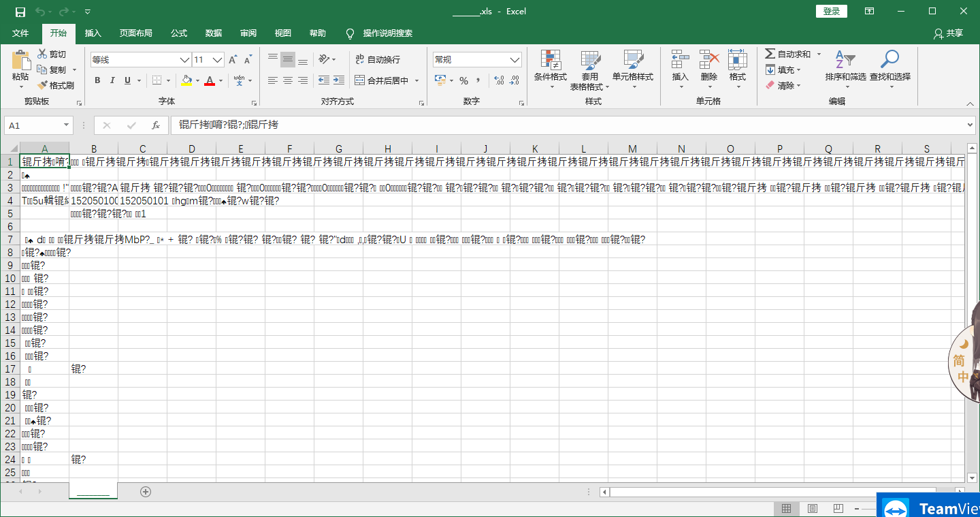Open the 文件 file tab

coord(20,33)
